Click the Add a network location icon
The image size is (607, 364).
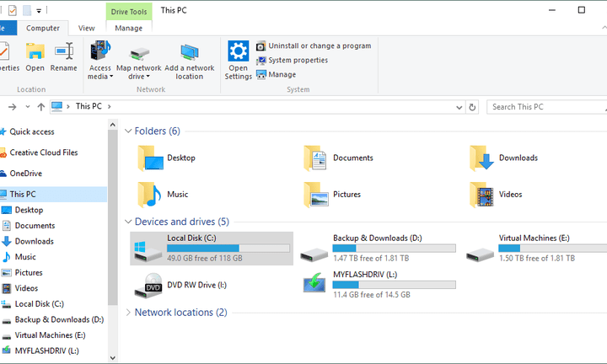click(190, 52)
